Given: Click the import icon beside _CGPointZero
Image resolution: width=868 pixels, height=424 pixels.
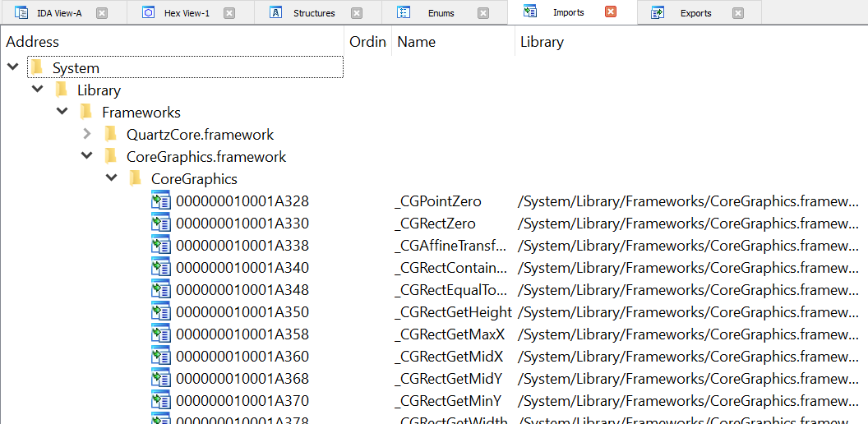Looking at the screenshot, I should point(160,201).
